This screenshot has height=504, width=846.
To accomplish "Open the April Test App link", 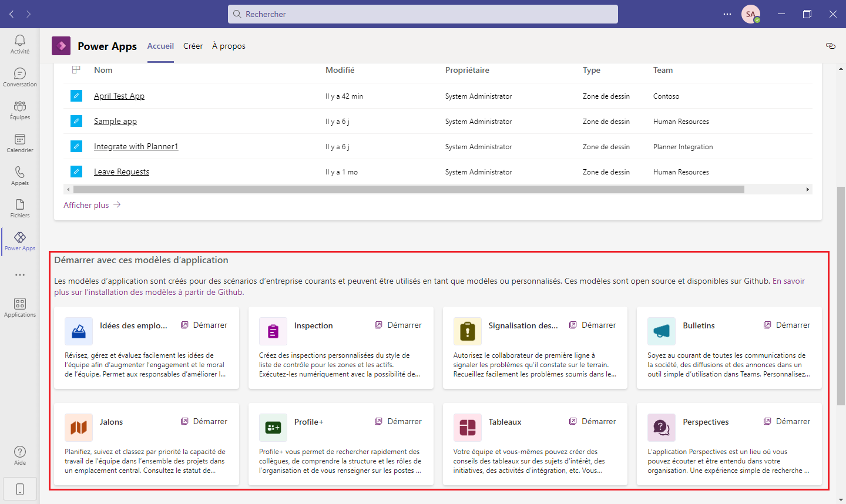I will [119, 96].
